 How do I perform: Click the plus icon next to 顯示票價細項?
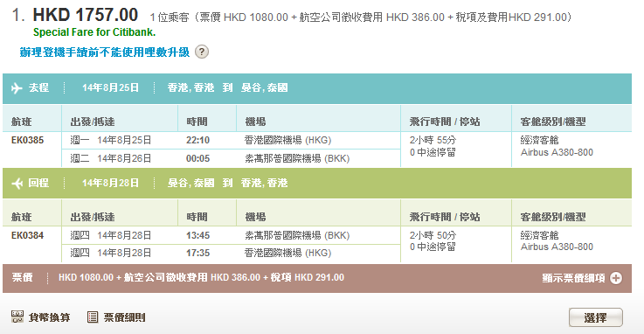tap(616, 278)
